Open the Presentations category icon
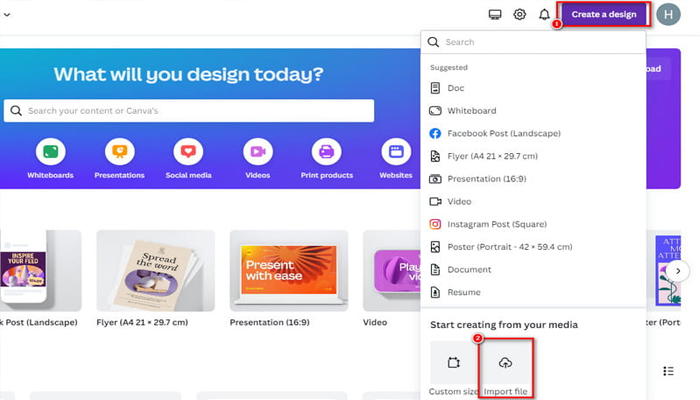This screenshot has width=700, height=400. pos(119,152)
